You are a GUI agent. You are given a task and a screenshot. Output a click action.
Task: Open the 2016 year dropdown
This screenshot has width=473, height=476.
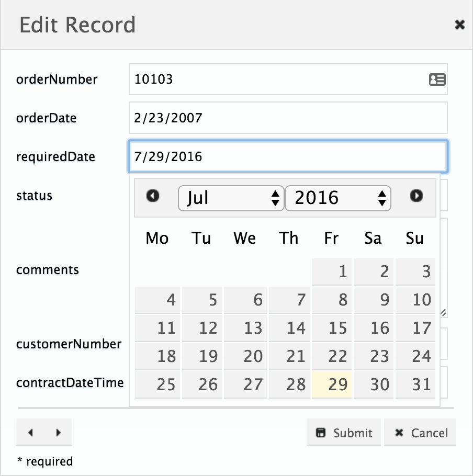338,198
